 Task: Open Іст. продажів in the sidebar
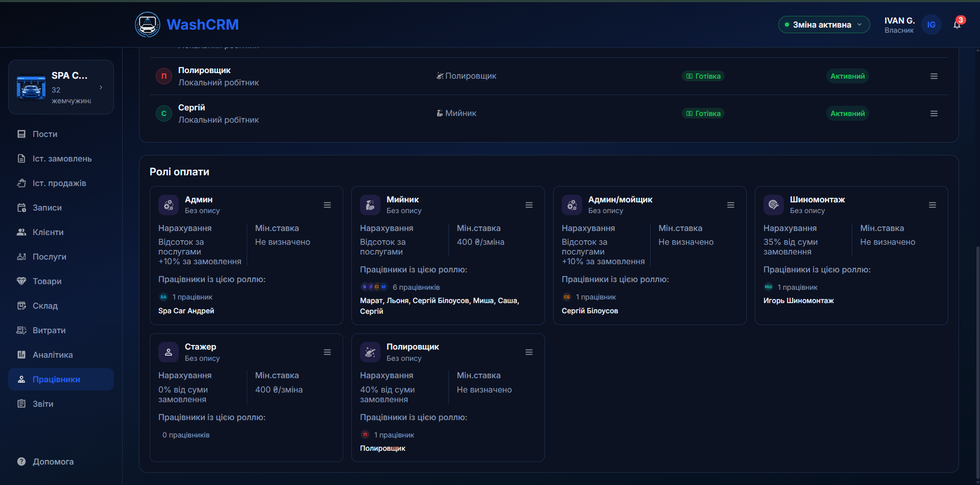click(x=61, y=183)
